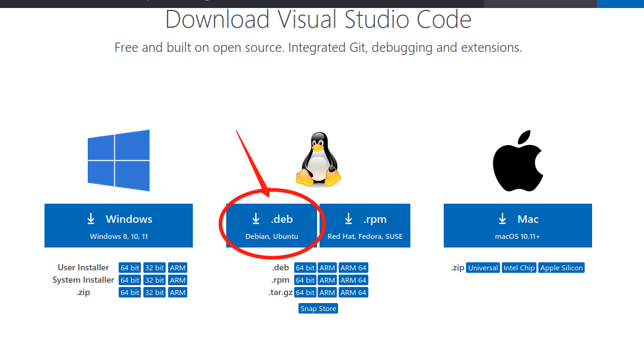The width and height of the screenshot is (644, 337).
Task: Download the .deb package for Debian, Ubuntu
Action: (x=271, y=225)
